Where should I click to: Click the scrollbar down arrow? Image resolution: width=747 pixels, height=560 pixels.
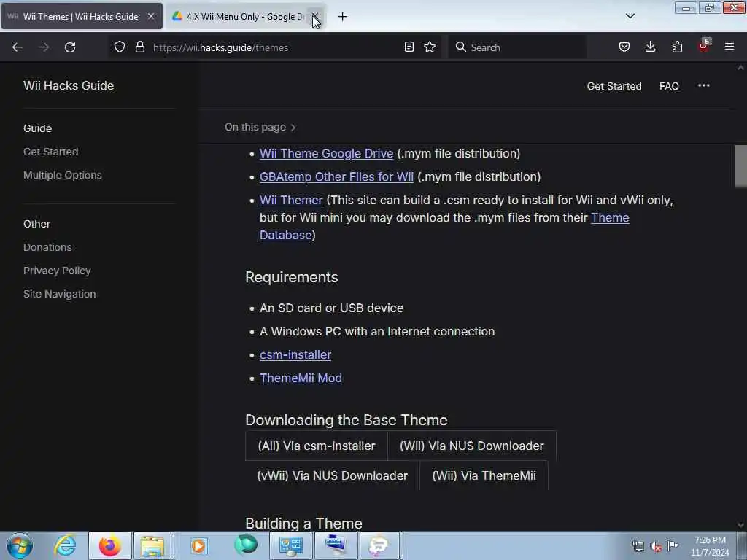740,525
